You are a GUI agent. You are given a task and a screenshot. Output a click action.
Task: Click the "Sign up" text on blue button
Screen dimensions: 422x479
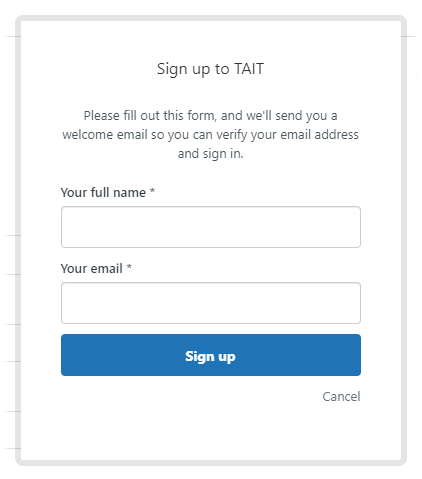[x=210, y=356]
